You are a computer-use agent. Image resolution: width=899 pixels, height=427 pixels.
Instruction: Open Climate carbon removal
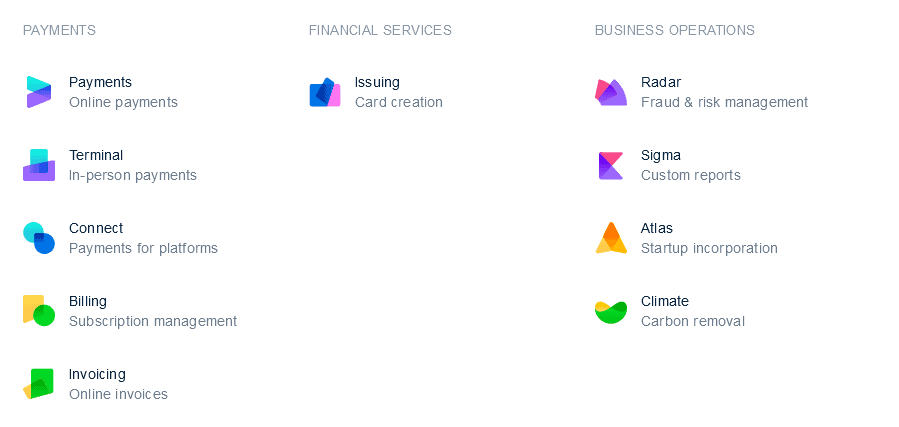pos(665,301)
